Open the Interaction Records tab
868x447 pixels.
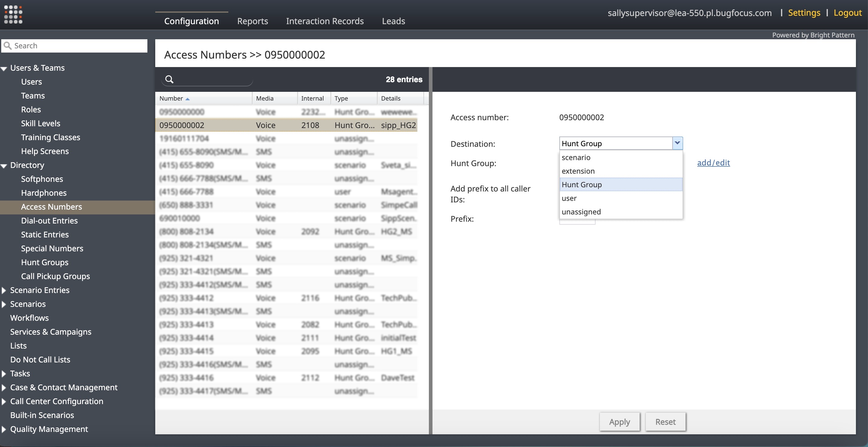point(325,21)
